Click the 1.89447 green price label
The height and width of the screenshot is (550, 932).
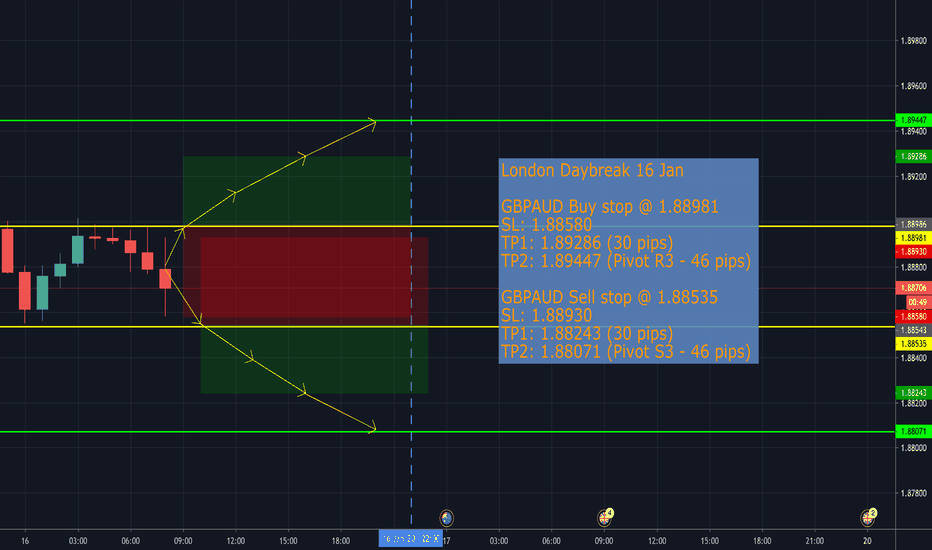(x=913, y=120)
